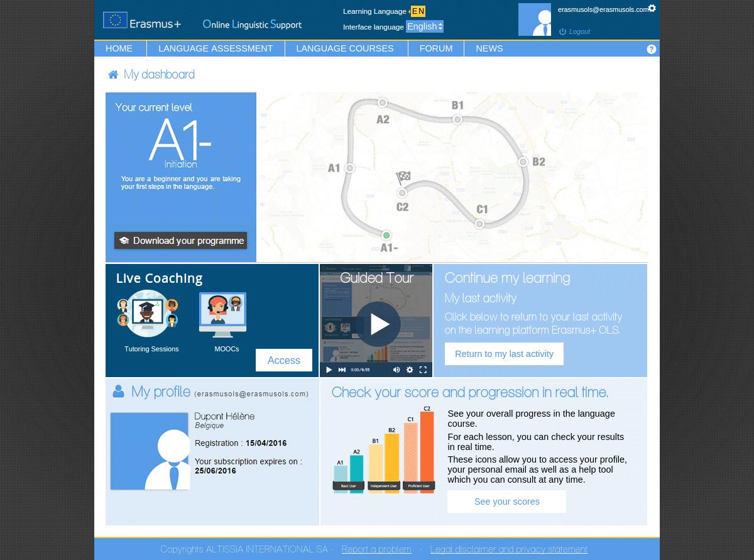The height and width of the screenshot is (560, 754).
Task: Click Return to my last activity
Action: tap(504, 354)
